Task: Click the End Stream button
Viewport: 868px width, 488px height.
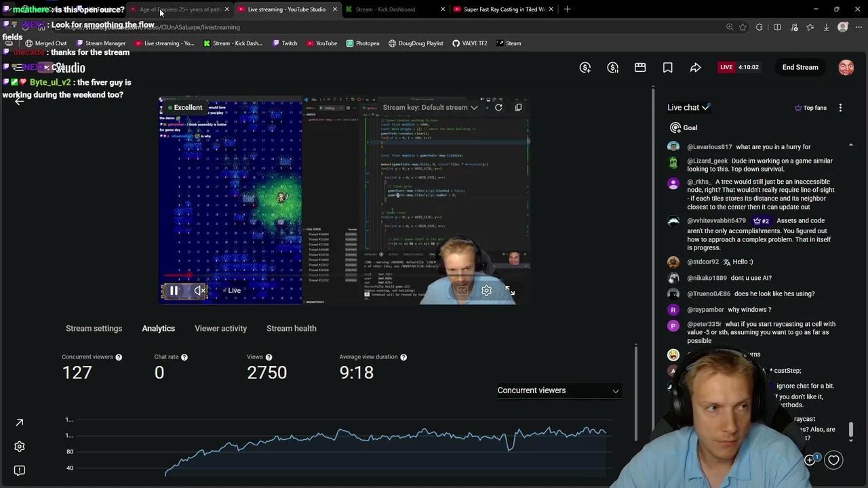Action: click(800, 67)
